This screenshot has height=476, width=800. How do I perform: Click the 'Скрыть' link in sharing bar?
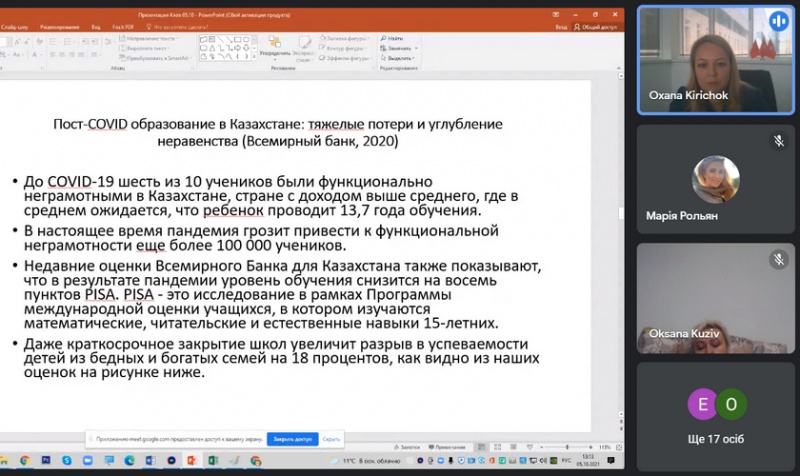point(332,438)
